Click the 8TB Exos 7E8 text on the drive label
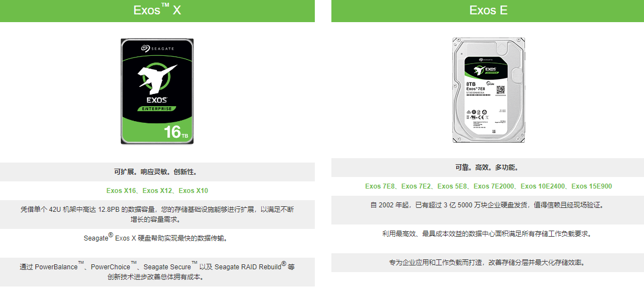This screenshot has height=287, width=644. click(x=475, y=86)
